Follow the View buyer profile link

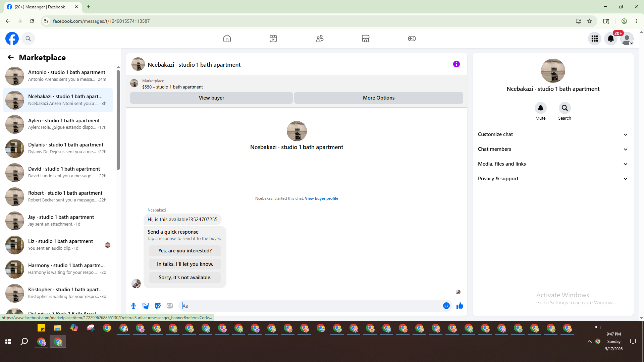[x=321, y=198]
